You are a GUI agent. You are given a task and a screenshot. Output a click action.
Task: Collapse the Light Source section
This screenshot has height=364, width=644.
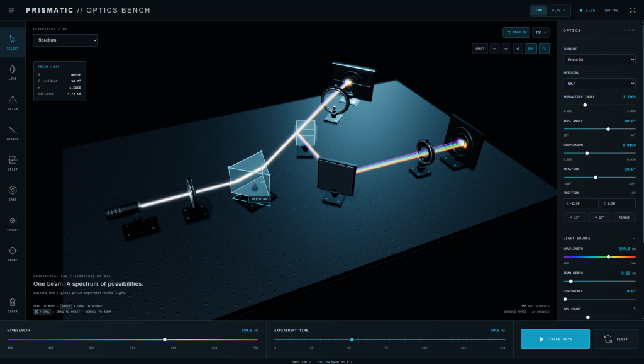tap(634, 239)
